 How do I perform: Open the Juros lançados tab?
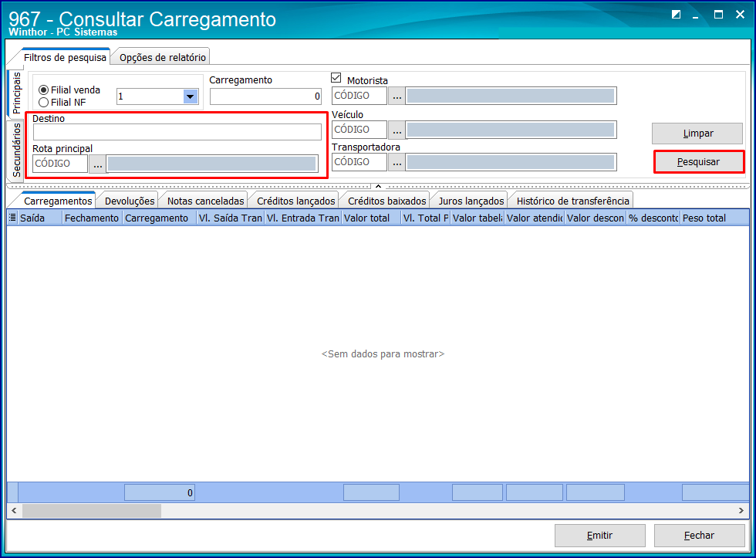point(471,201)
